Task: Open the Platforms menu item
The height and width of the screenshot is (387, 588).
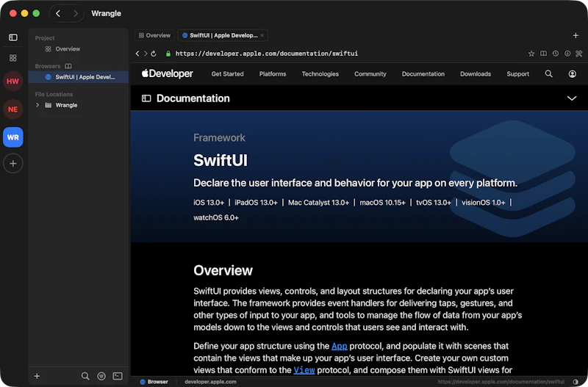Action: pos(273,74)
